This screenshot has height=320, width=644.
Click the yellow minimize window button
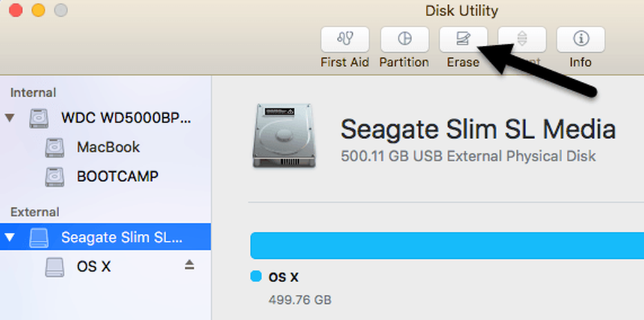[x=39, y=10]
